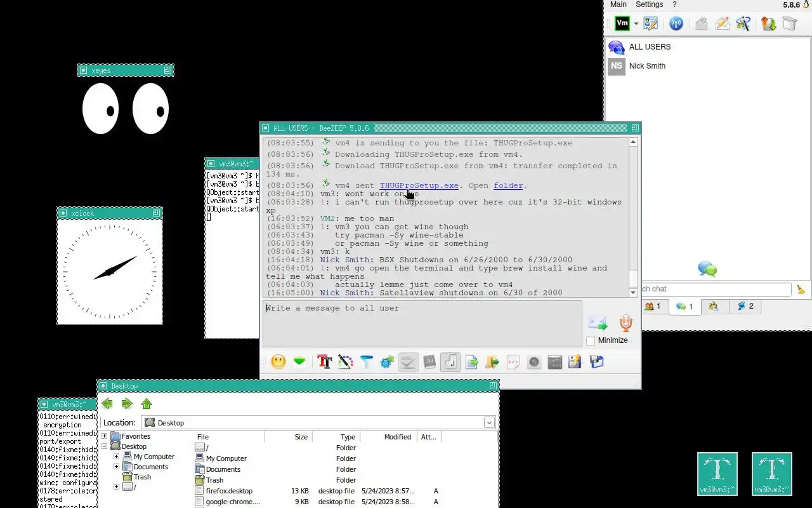Click the edit profile vCard icon
This screenshot has width=812, height=508.
(x=651, y=23)
